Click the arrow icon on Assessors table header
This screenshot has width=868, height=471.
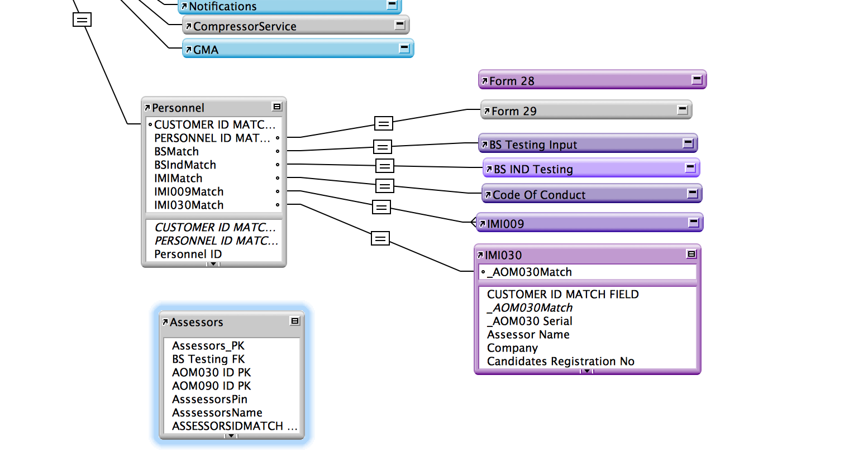click(x=165, y=322)
